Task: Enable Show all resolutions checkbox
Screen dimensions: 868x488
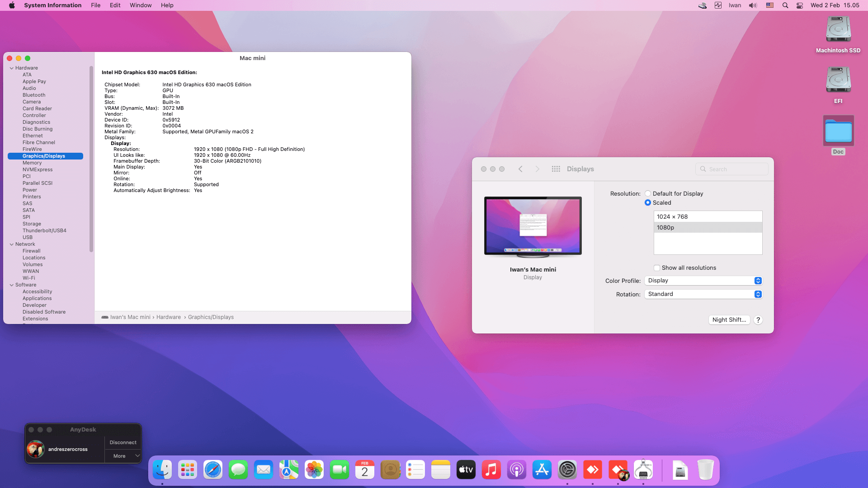Action: pos(657,268)
